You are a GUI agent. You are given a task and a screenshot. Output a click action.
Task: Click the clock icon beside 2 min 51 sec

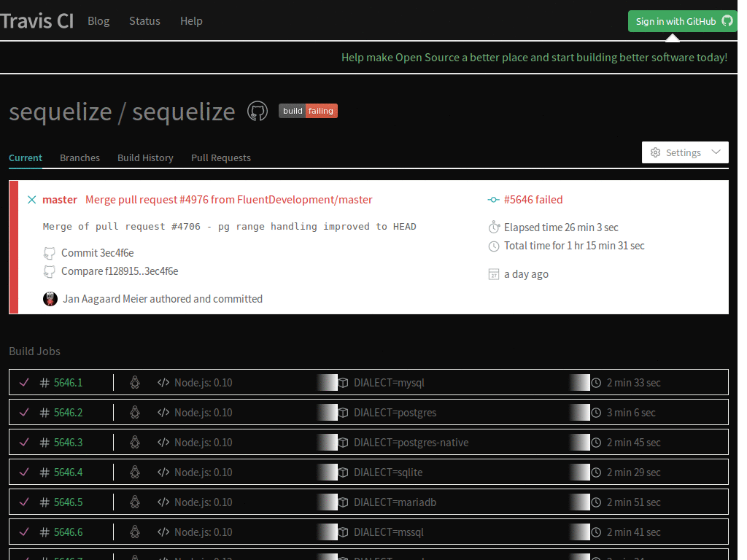[596, 502]
